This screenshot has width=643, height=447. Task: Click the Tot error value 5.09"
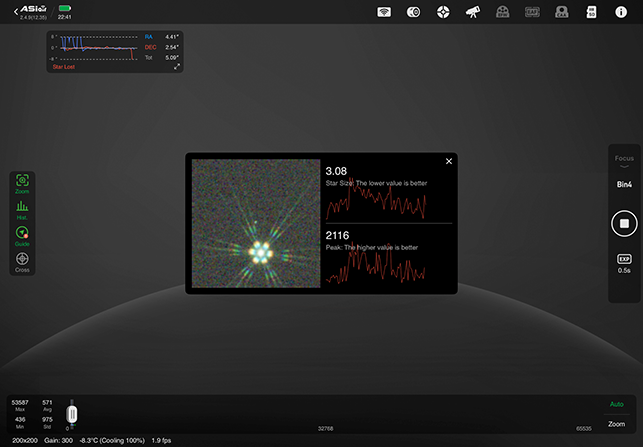click(x=172, y=58)
